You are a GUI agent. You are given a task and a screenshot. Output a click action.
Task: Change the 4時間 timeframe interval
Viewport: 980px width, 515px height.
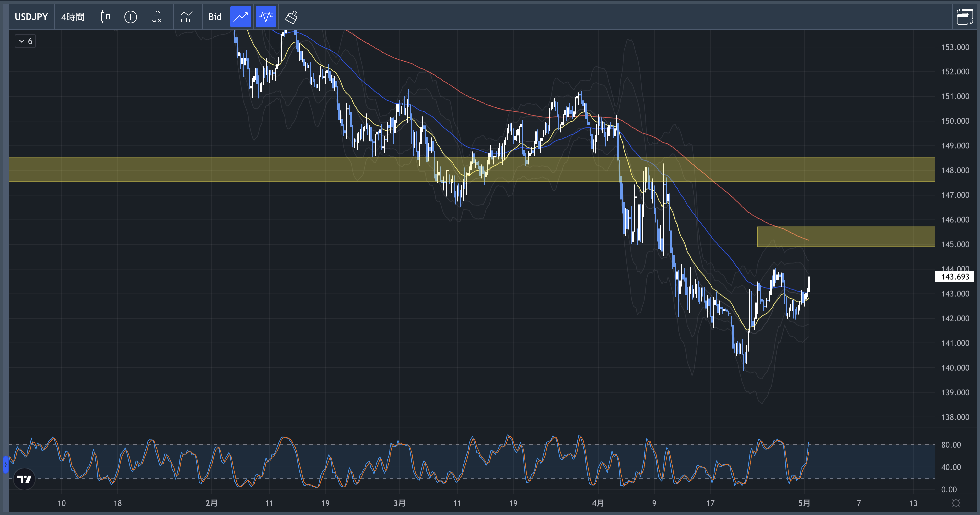[73, 17]
